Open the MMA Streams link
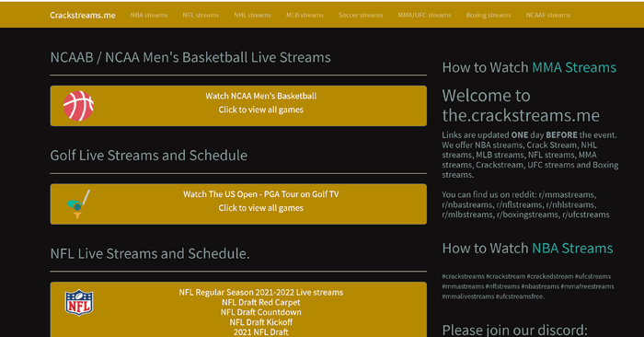Image resolution: width=644 pixels, height=337 pixels. coord(574,67)
